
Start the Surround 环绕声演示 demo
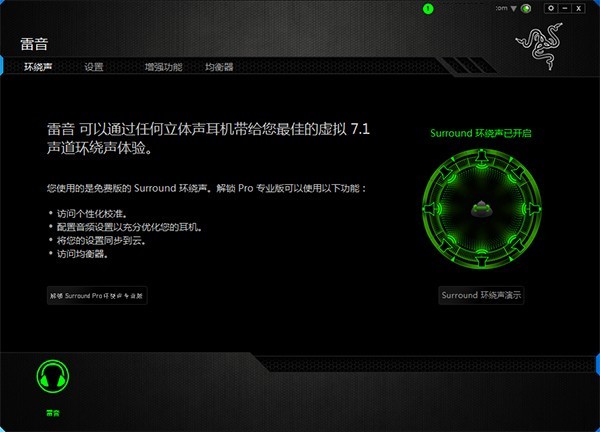(x=481, y=295)
